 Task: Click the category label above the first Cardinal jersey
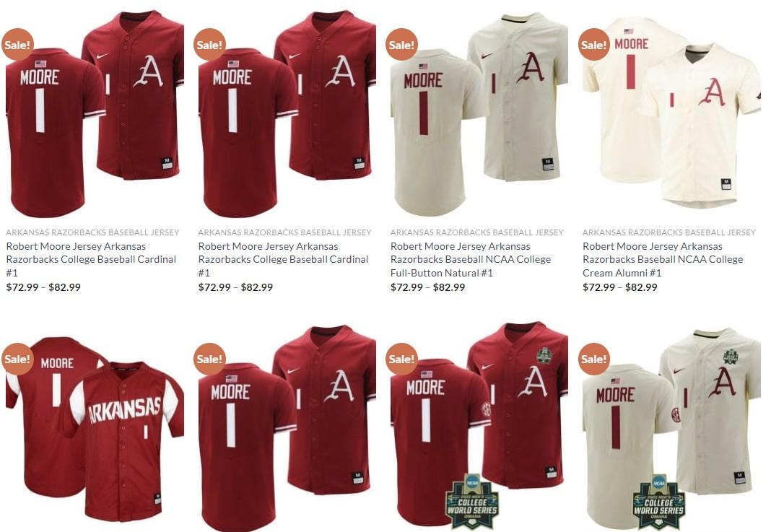[x=92, y=232]
